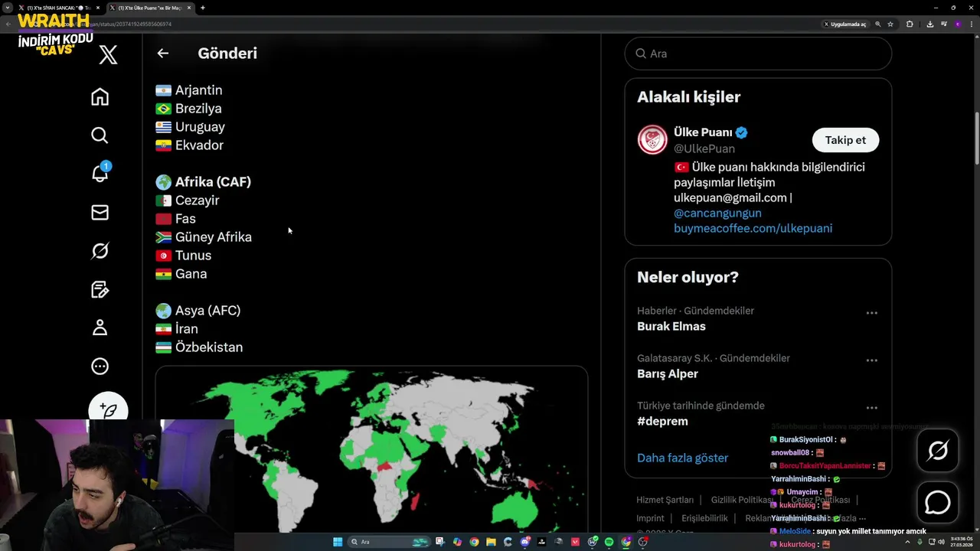The width and height of the screenshot is (980, 551).
Task: Open the Hizmet Şartları footer link
Action: (665, 500)
